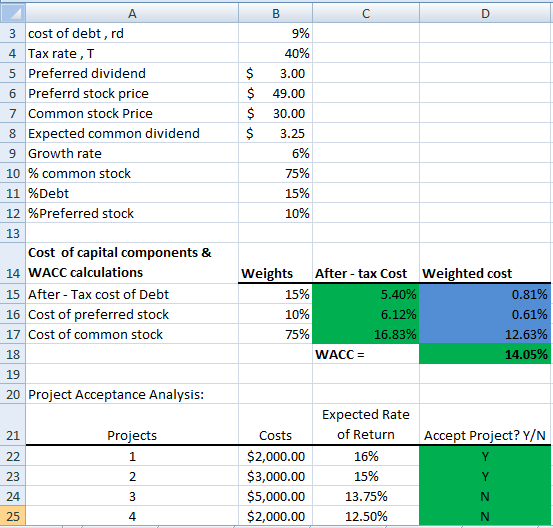Select column A header

click(x=132, y=13)
